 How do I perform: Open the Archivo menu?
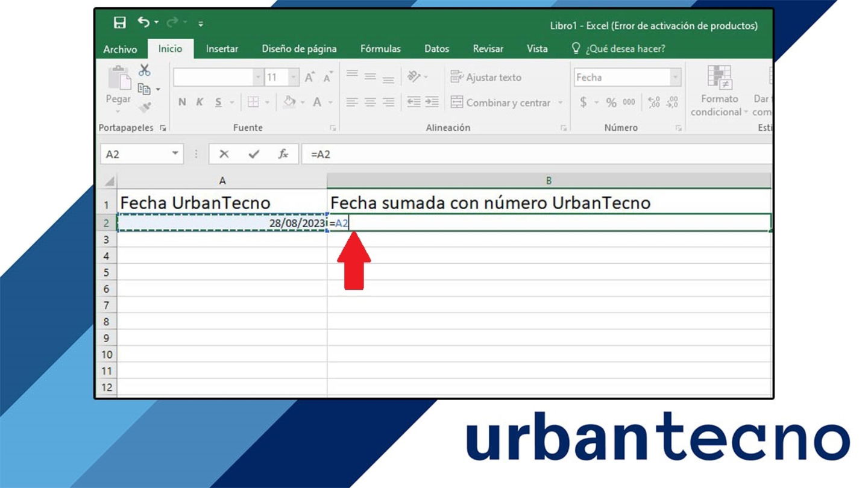[120, 49]
